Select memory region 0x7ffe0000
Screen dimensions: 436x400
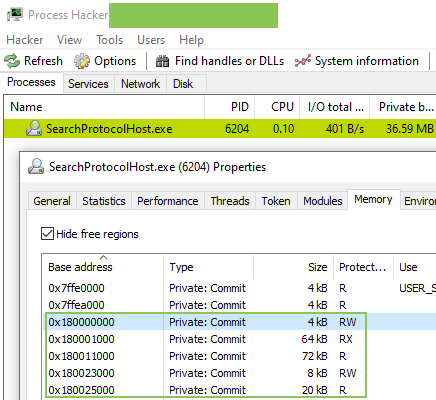(76, 288)
